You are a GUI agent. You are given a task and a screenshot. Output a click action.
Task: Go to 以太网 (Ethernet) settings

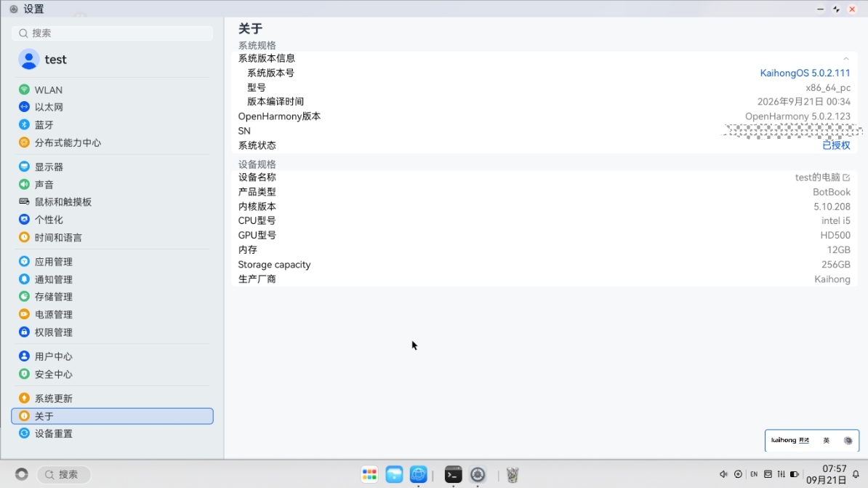click(112, 107)
